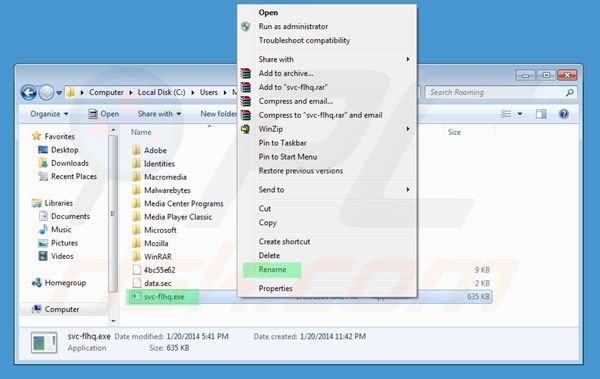Select Downloads in navigation pane
Image resolution: width=600 pixels, height=379 pixels.
point(64,163)
